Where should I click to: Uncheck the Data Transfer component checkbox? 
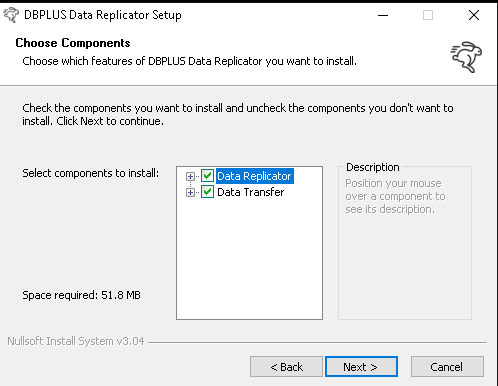[x=207, y=192]
